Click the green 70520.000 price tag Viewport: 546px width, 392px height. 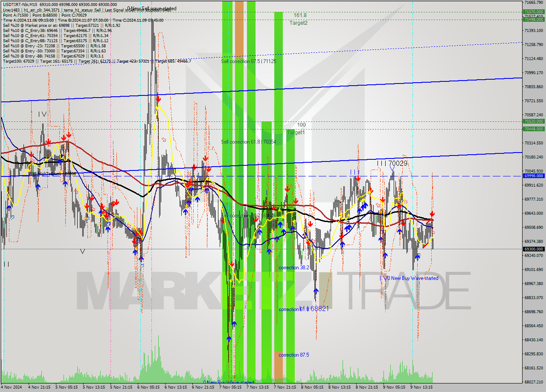point(534,121)
